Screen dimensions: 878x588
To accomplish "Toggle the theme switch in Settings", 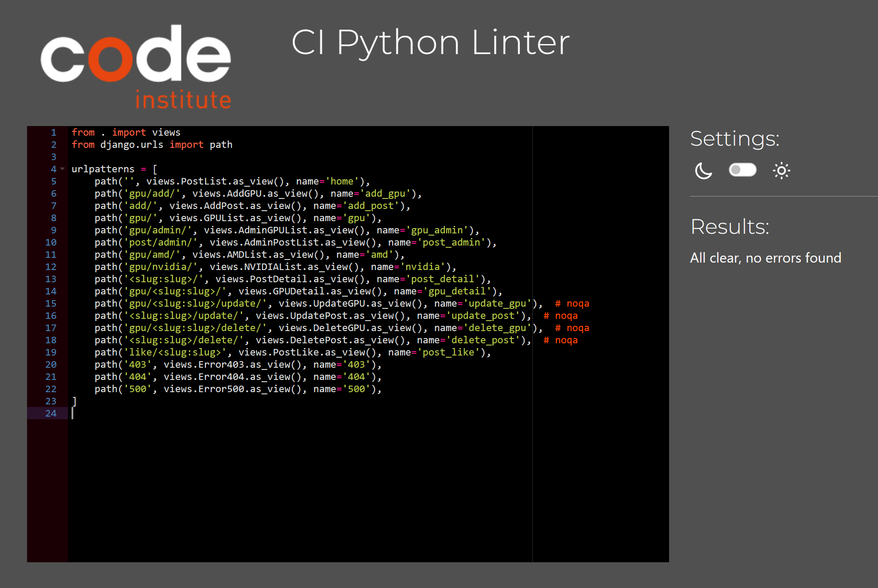I will click(x=742, y=170).
